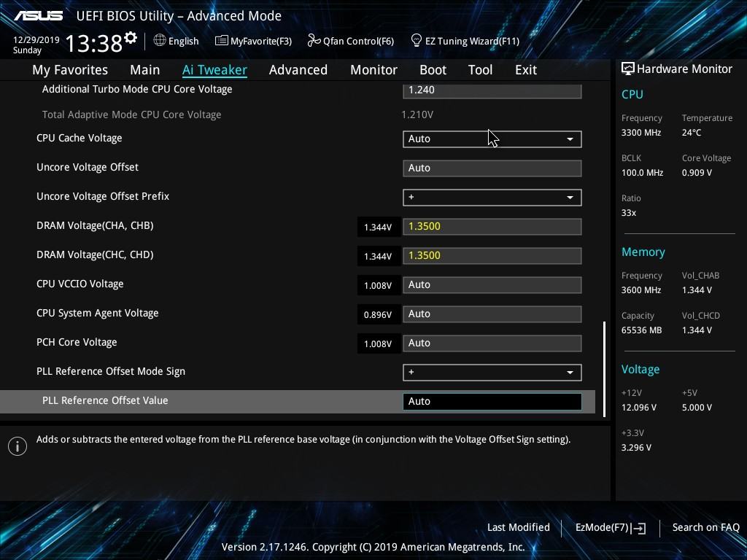Click the Ratio 33x value
This screenshot has height=560, width=747.
628,213
